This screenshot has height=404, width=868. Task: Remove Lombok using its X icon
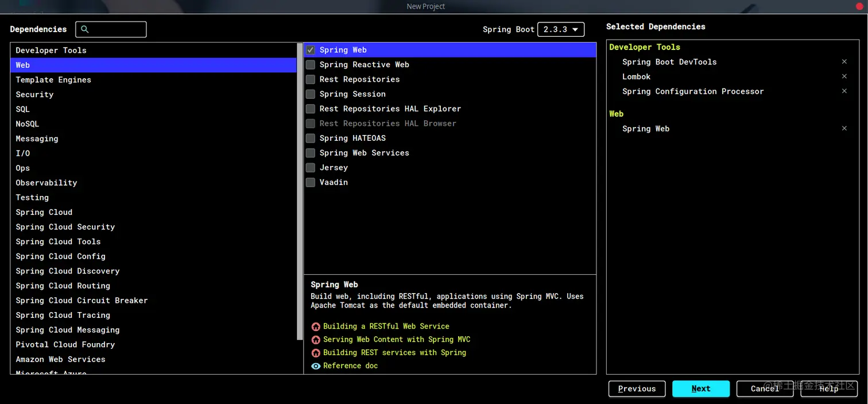(844, 76)
